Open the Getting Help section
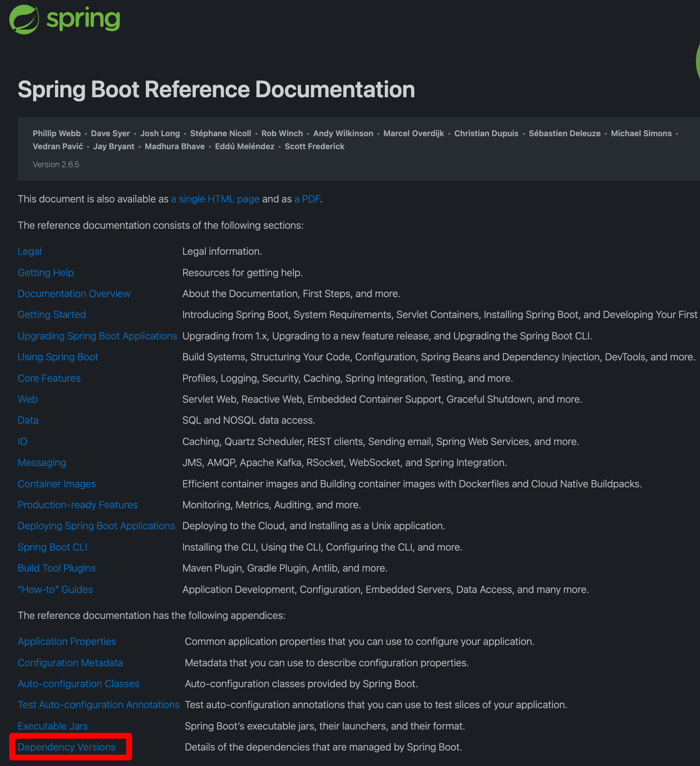This screenshot has width=700, height=766. (45, 273)
